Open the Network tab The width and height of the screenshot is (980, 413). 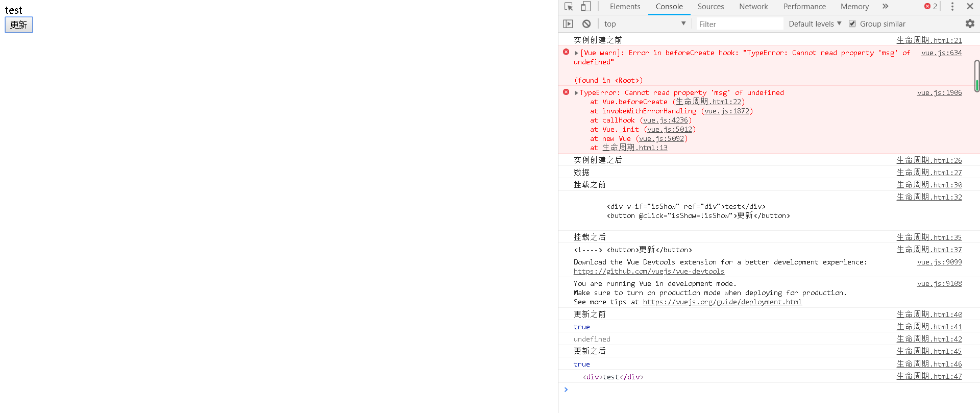pyautogui.click(x=753, y=7)
